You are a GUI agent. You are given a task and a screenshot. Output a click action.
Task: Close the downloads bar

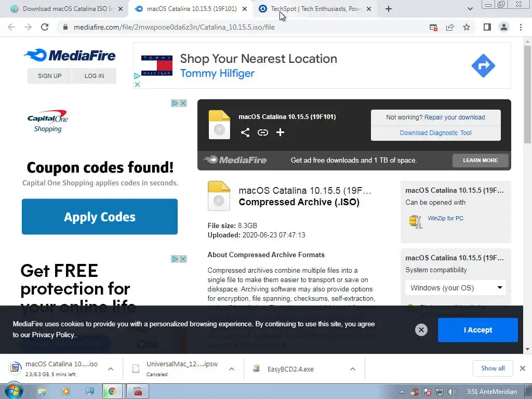coord(523,368)
